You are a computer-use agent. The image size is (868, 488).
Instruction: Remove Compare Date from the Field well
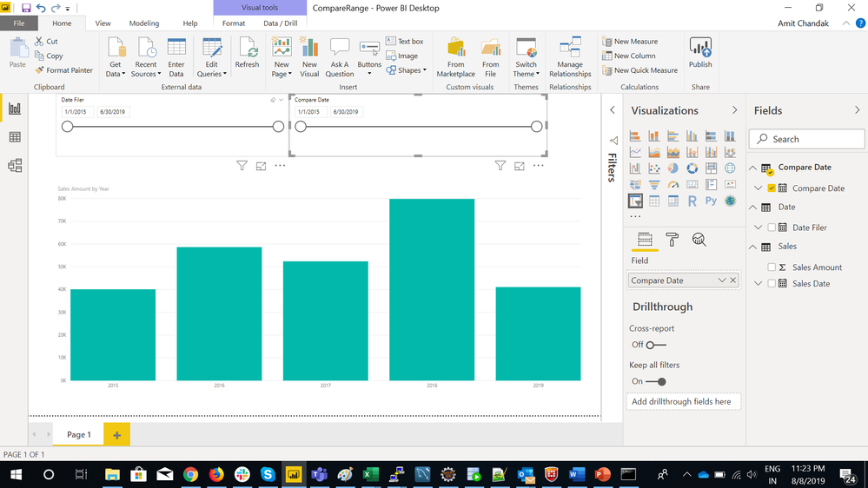pyautogui.click(x=733, y=280)
